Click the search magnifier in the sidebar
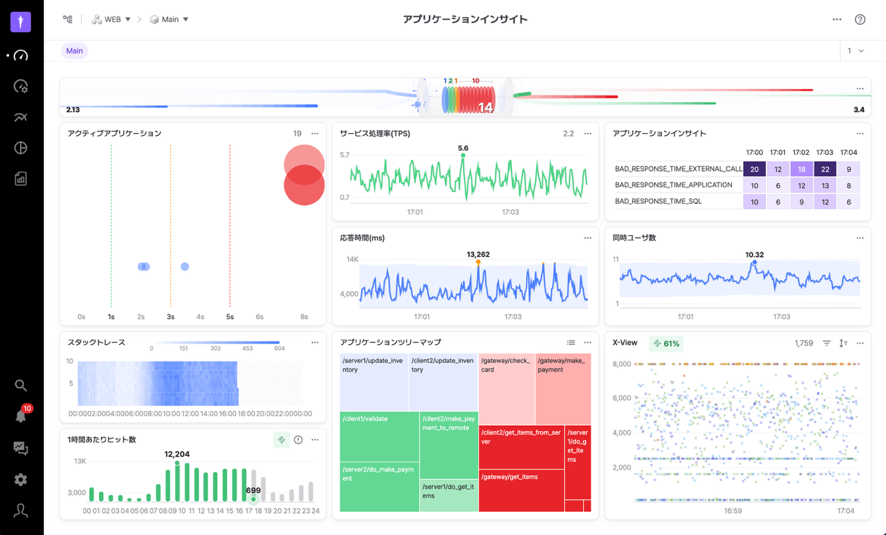This screenshot has width=886, height=535. [x=20, y=385]
